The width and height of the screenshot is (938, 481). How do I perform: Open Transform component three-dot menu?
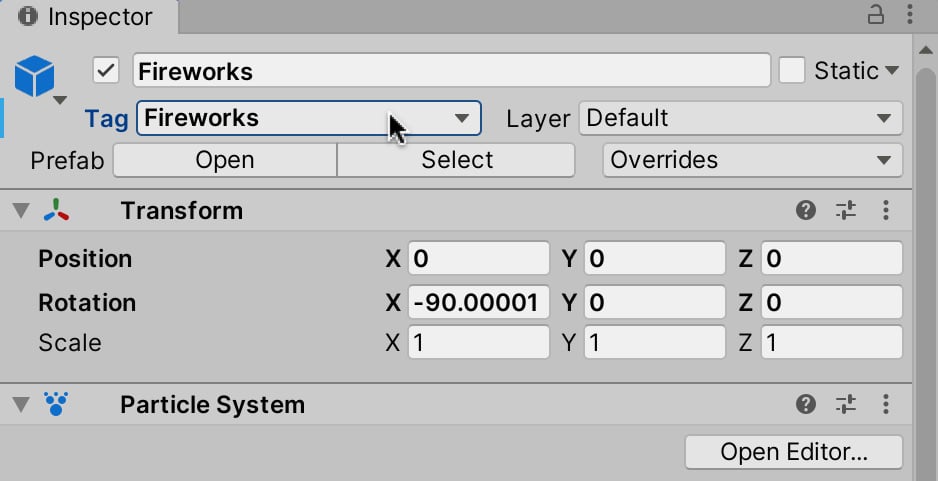886,210
